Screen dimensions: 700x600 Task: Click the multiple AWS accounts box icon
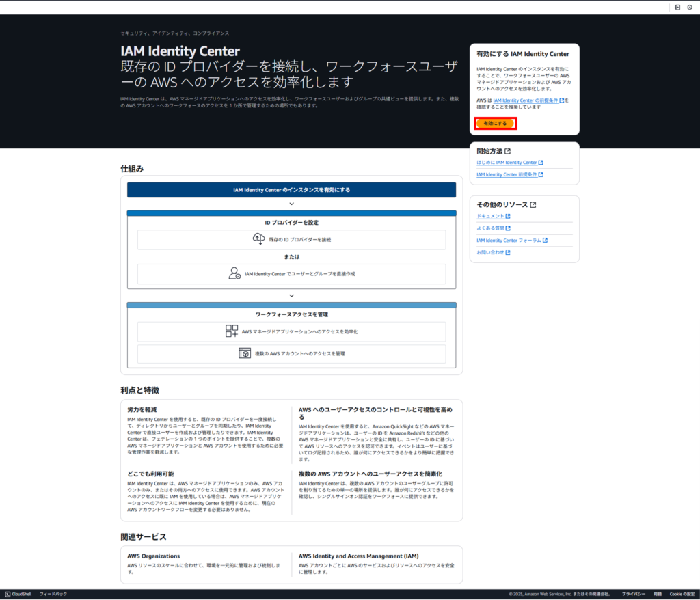(x=245, y=353)
